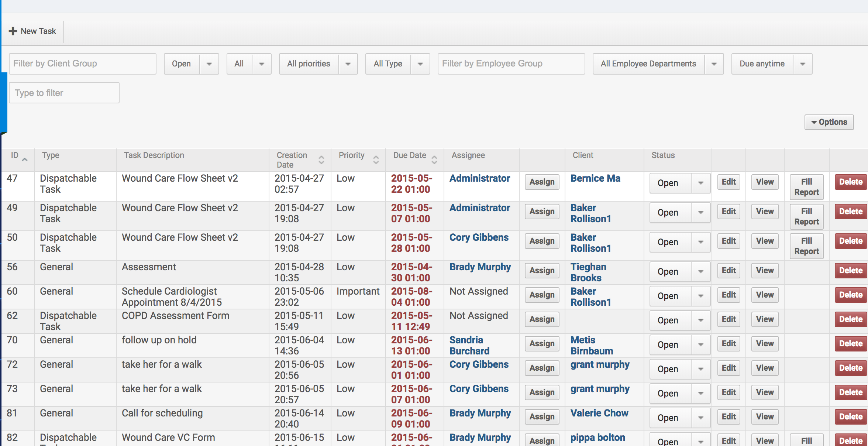The image size is (868, 446).
Task: Delete task 60 Schedule Cardiologist Appointment
Action: (851, 295)
